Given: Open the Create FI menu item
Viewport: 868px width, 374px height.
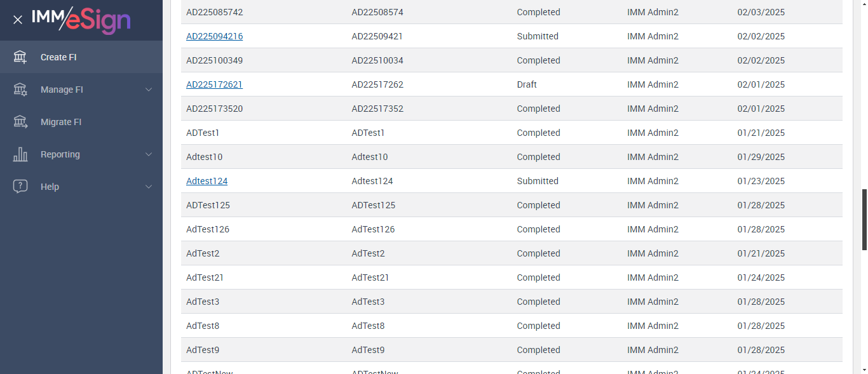Looking at the screenshot, I should [58, 57].
